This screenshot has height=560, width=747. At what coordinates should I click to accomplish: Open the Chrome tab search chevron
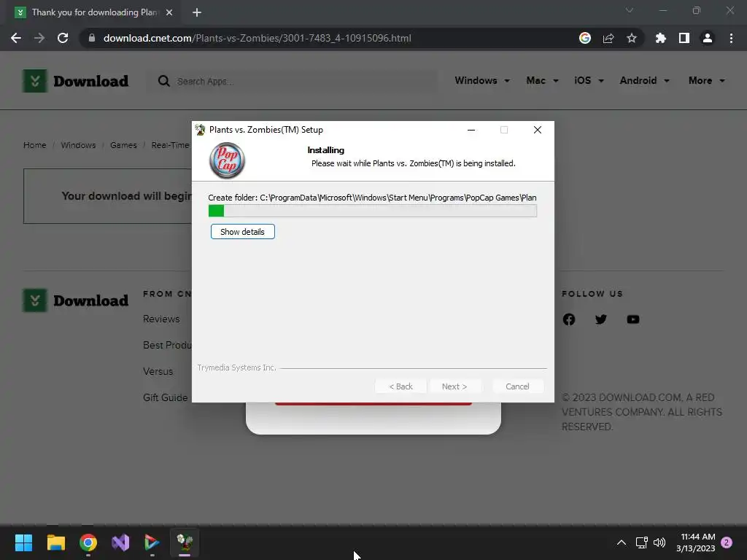pos(630,10)
